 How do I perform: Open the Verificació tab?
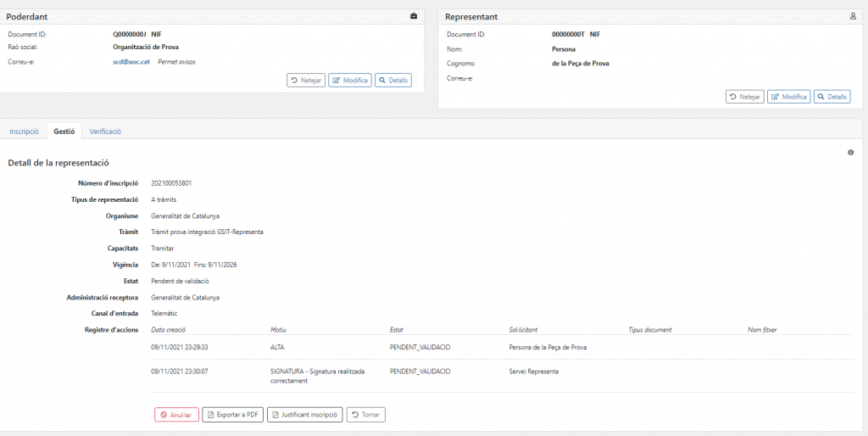coord(105,131)
